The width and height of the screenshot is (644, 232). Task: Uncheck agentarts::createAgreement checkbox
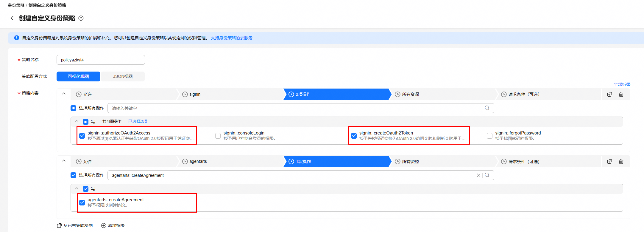(x=82, y=202)
